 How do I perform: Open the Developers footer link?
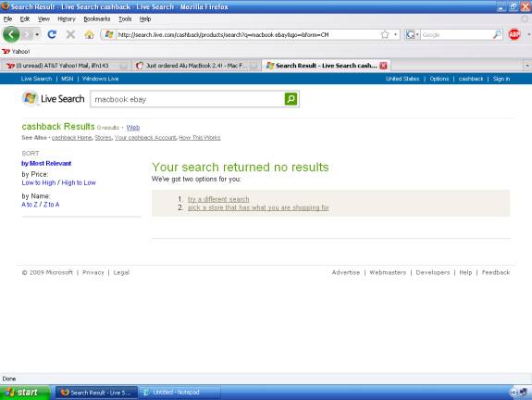pyautogui.click(x=433, y=272)
